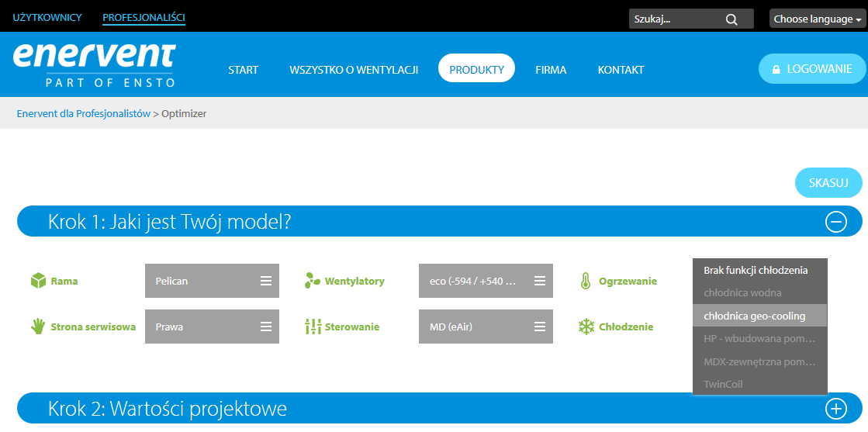Select Brak funkcji chłodzenia option

[x=759, y=271]
